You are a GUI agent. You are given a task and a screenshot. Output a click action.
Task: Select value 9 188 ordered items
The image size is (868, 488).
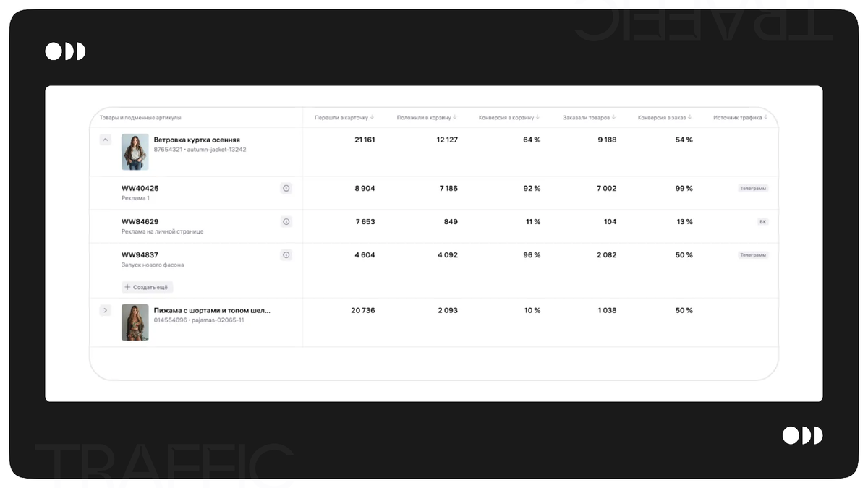tap(607, 140)
